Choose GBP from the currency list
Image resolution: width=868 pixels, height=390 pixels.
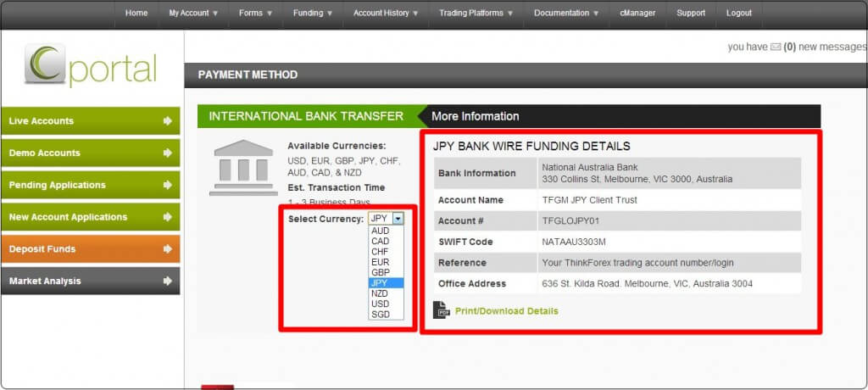coord(387,272)
